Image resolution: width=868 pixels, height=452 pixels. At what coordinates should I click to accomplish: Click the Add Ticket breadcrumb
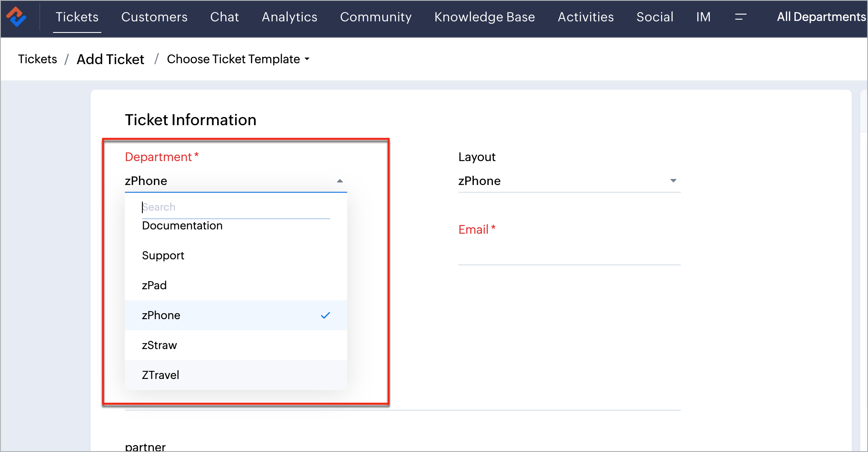tap(110, 59)
